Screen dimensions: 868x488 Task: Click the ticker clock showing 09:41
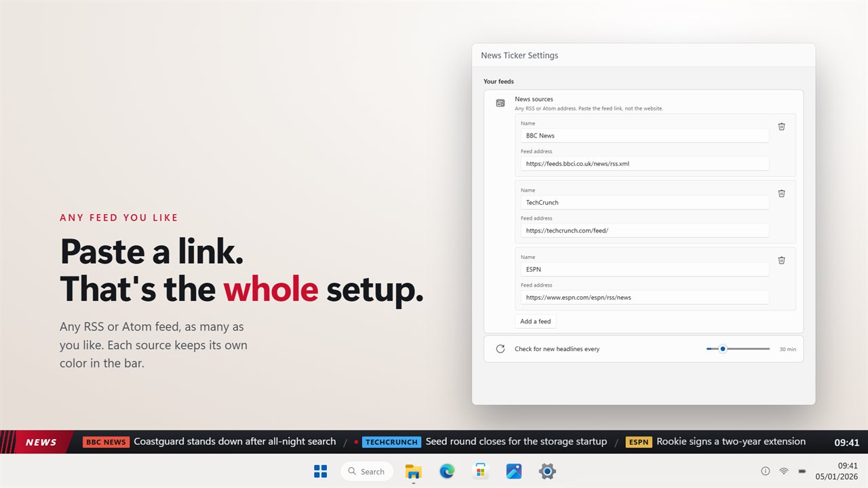(847, 443)
